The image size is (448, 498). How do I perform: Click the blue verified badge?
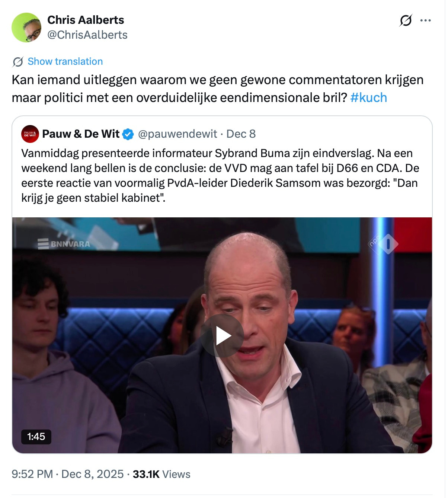(x=128, y=134)
